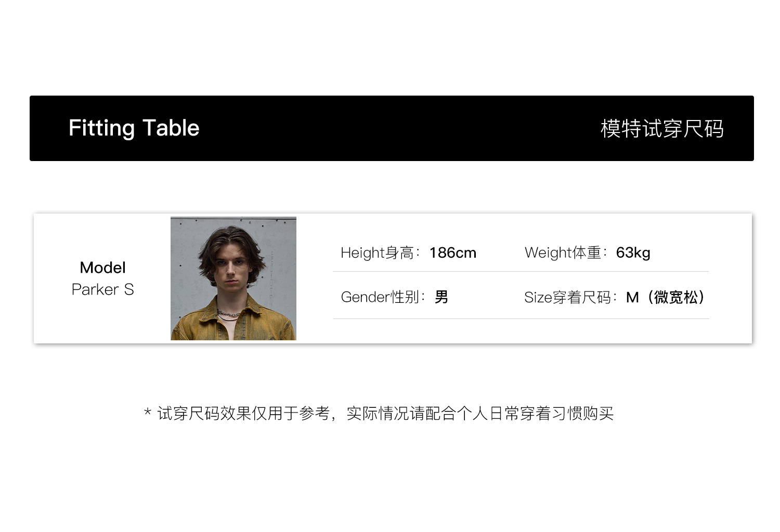Click the empty middle of the black banner
The width and height of the screenshot is (780, 532).
(x=395, y=128)
